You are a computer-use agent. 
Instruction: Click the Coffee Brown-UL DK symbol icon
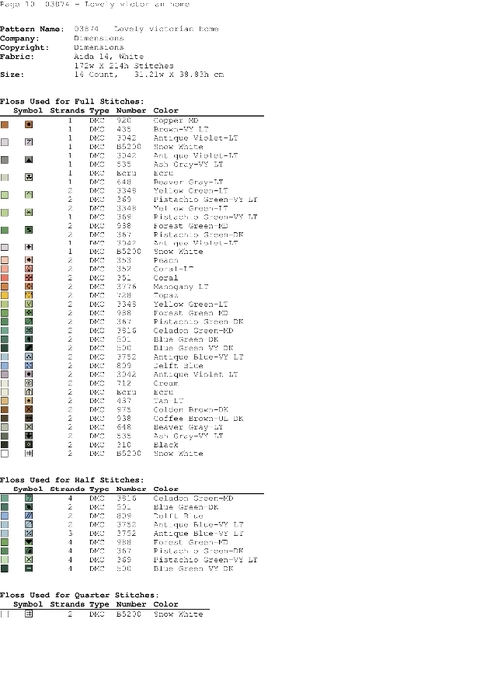pos(29,418)
